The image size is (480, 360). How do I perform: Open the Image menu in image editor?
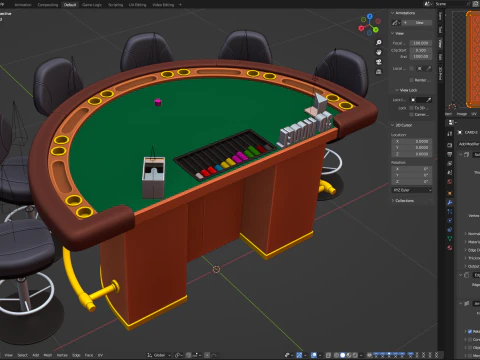(462, 114)
